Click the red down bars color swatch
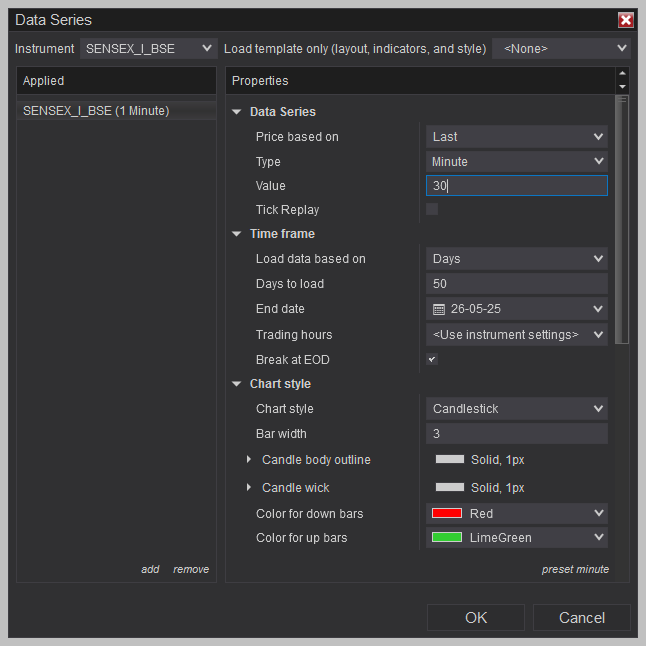This screenshot has width=646, height=646. click(x=447, y=513)
